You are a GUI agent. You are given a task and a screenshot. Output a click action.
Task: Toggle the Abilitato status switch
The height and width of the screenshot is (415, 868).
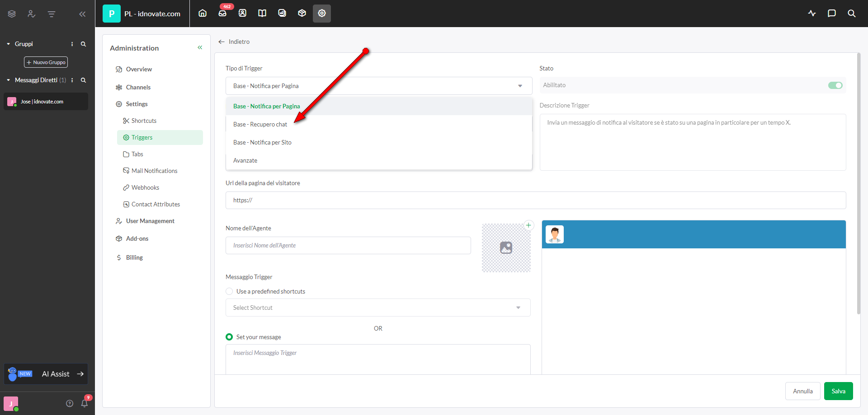(x=835, y=85)
